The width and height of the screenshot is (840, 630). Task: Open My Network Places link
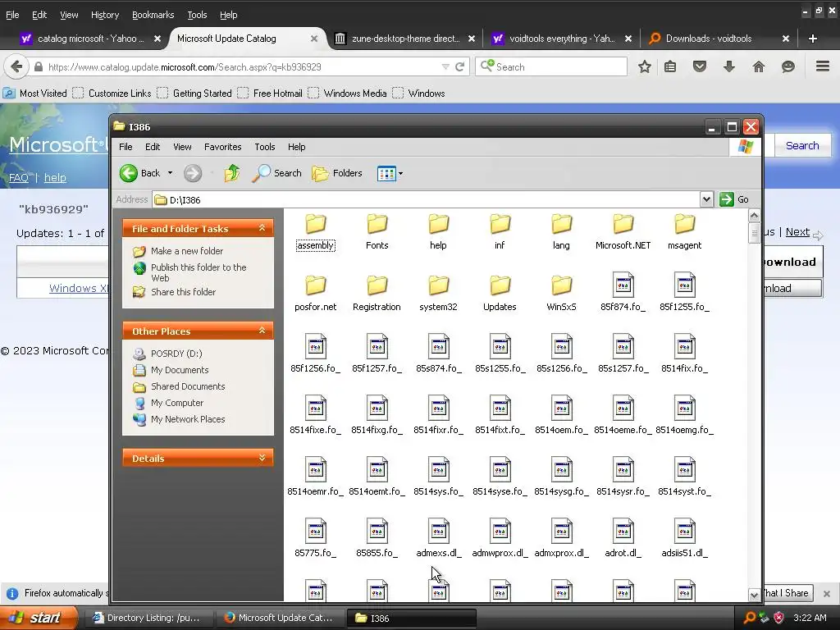(188, 419)
